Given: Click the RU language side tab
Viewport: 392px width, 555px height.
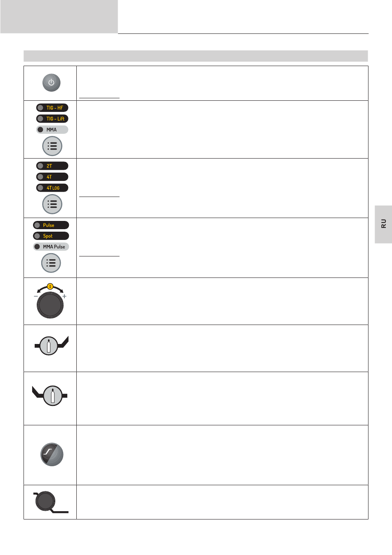Looking at the screenshot, I should [x=383, y=224].
